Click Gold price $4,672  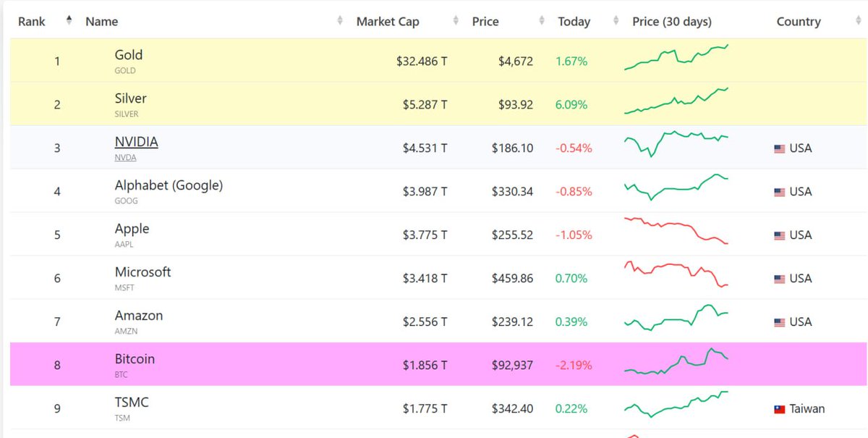click(x=516, y=62)
